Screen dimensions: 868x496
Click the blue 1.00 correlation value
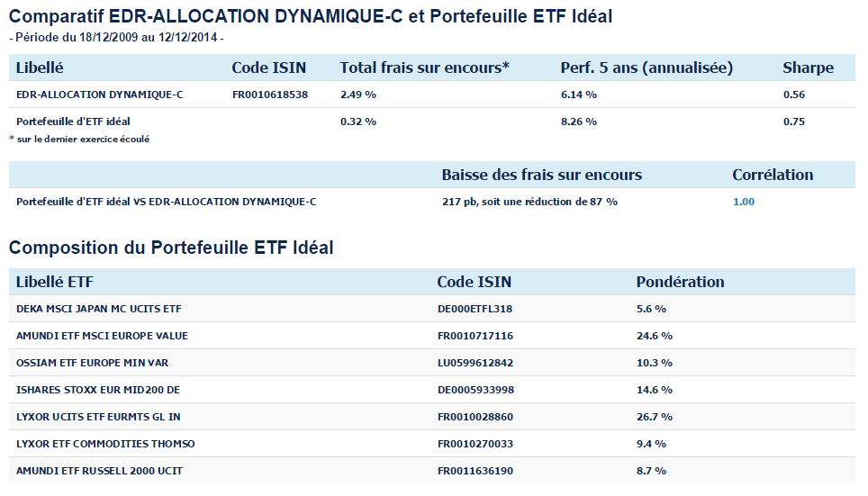coord(743,202)
